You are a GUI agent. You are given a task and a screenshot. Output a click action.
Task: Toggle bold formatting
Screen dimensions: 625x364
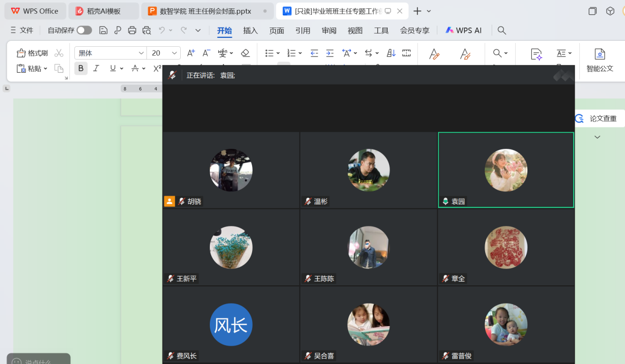(81, 68)
